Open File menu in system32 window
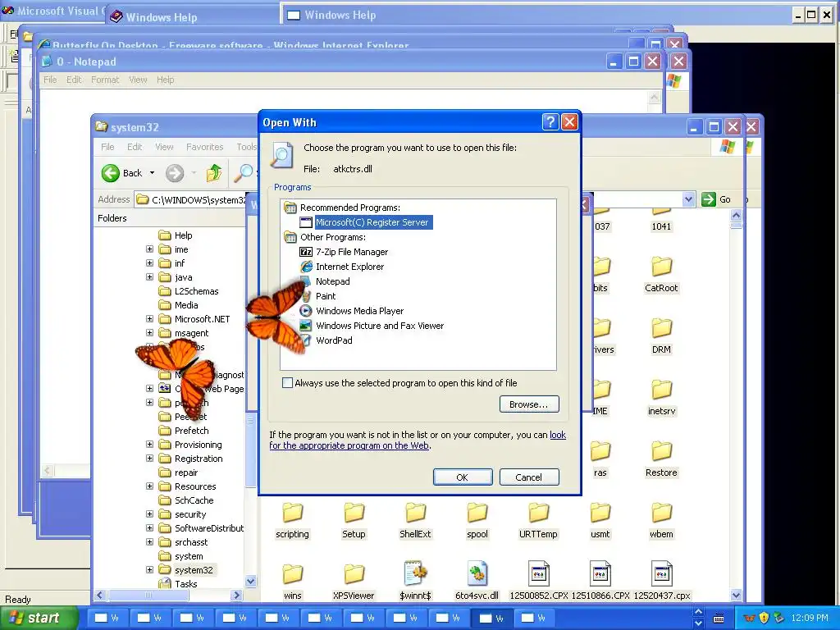The image size is (840, 630). pos(107,147)
